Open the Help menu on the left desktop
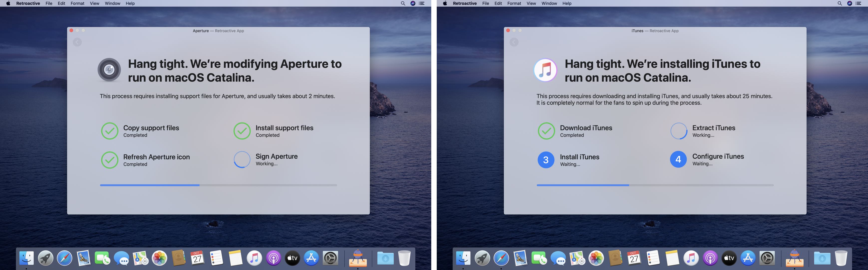This screenshot has height=270, width=868. click(130, 3)
